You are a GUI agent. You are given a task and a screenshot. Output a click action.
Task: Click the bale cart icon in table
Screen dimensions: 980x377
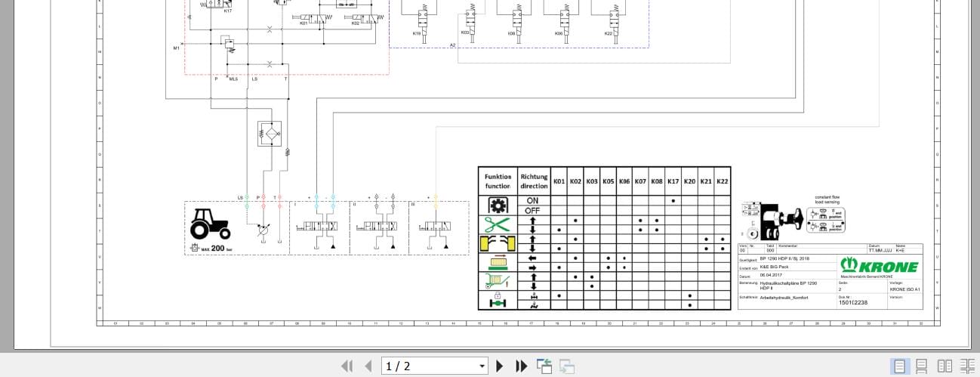click(498, 281)
